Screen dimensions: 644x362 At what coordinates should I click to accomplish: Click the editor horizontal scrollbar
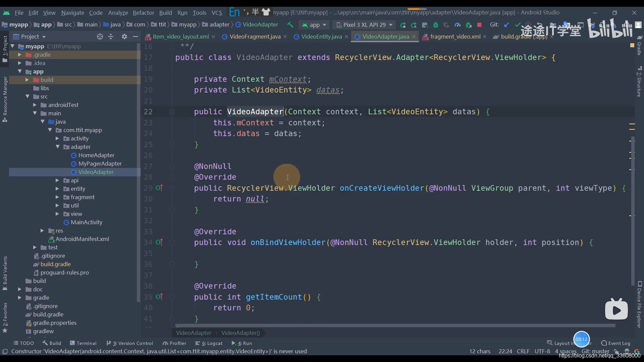point(395,325)
